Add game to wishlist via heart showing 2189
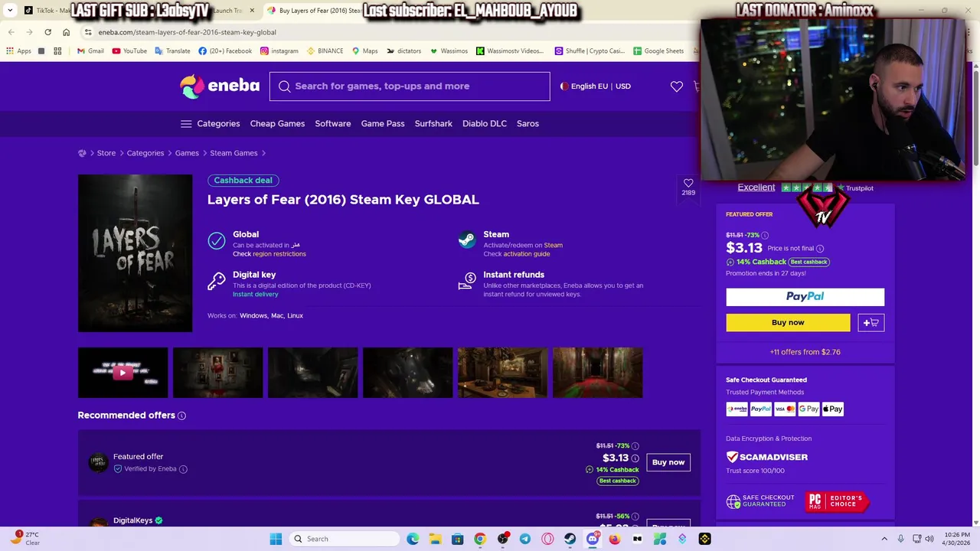Image resolution: width=980 pixels, height=551 pixels. tap(688, 187)
